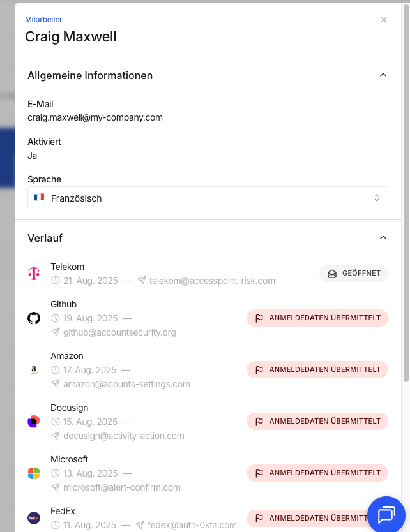The image size is (410, 532).
Task: Click the French flag icon
Action: (39, 197)
